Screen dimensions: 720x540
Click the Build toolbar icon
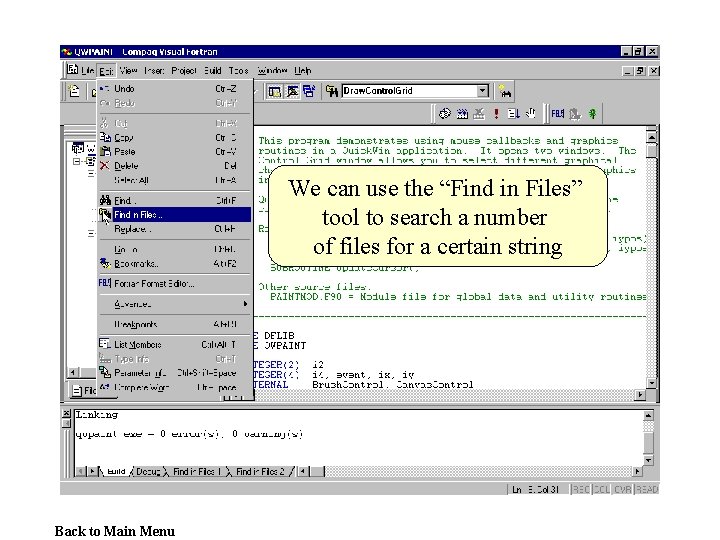[462, 113]
